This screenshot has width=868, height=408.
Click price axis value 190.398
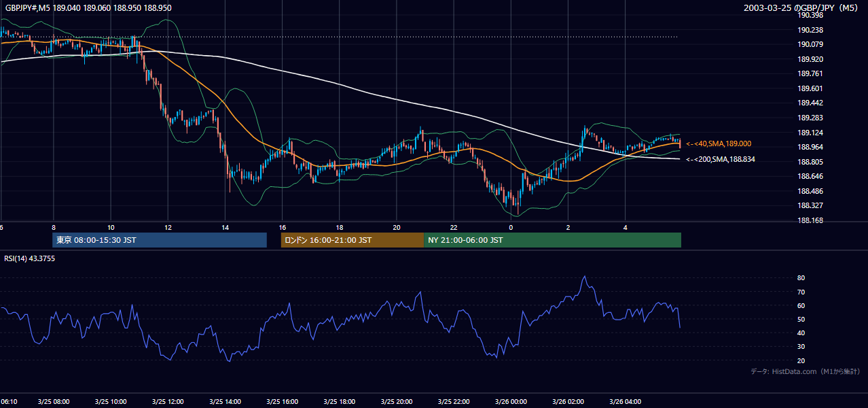click(810, 15)
